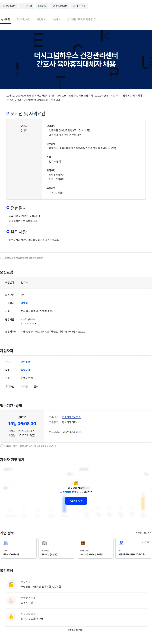Open 인재채용 대체인력 전용관 link
The height and width of the screenshot is (644, 152).
pyautogui.click(x=82, y=20)
